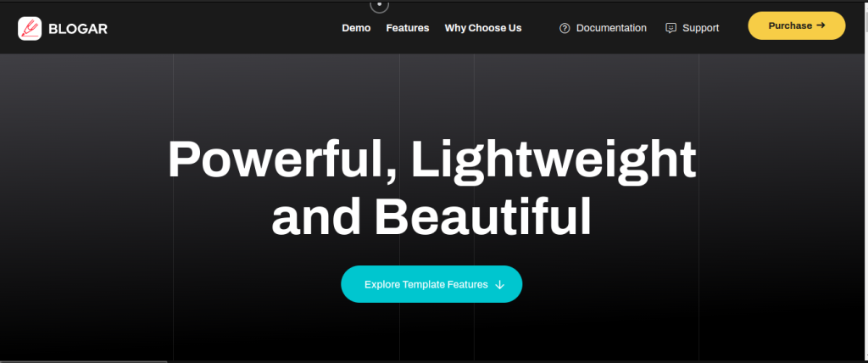Click the Blogar pen logo icon

coord(30,28)
